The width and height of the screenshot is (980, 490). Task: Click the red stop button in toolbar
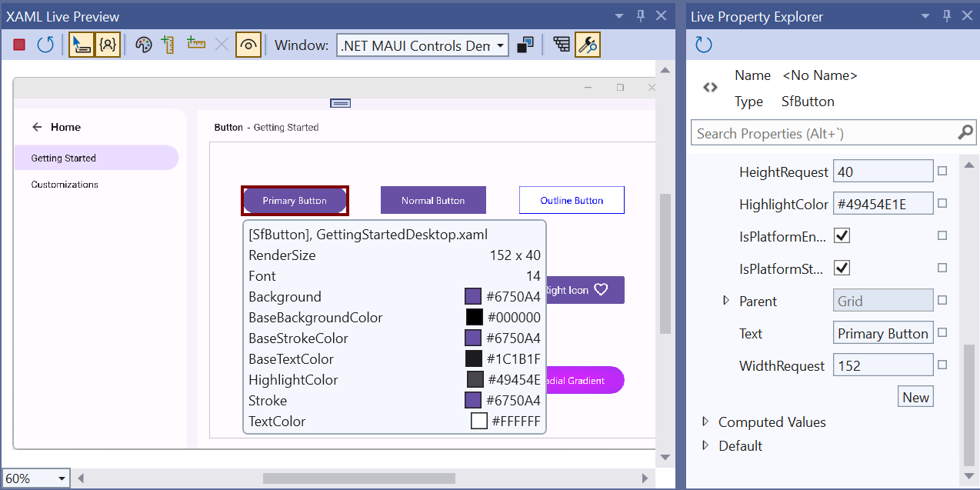tap(19, 45)
